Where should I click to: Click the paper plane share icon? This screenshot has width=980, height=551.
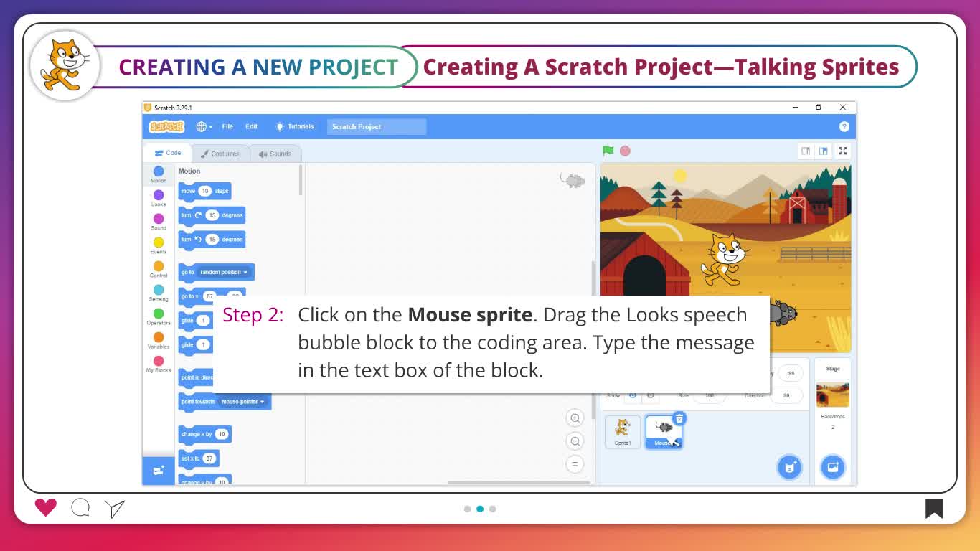(x=115, y=508)
